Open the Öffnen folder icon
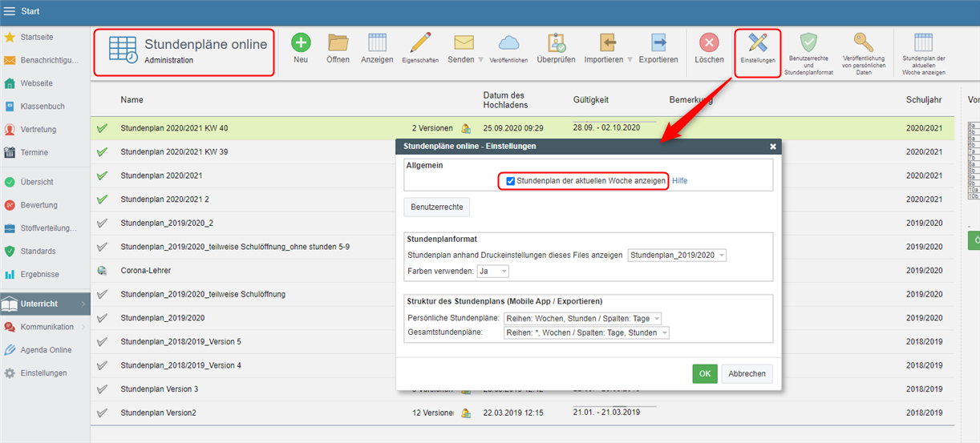This screenshot has height=443, width=980. [x=338, y=43]
